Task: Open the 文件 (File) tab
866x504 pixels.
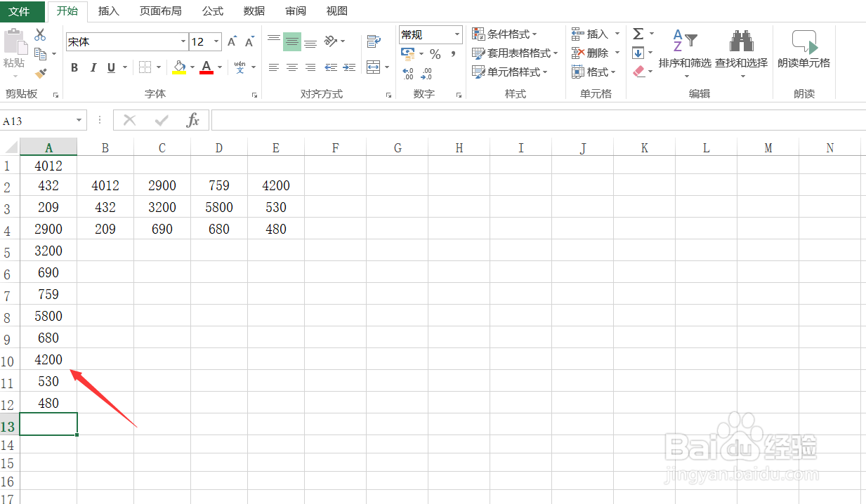Action: (22, 11)
